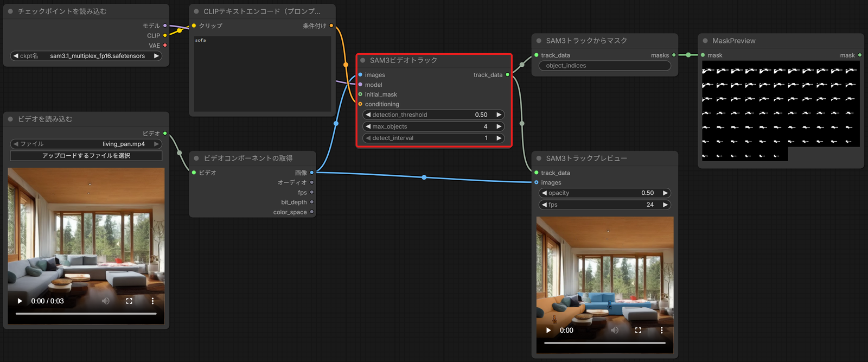
Task: Click the initial_mask input port
Action: (x=360, y=94)
